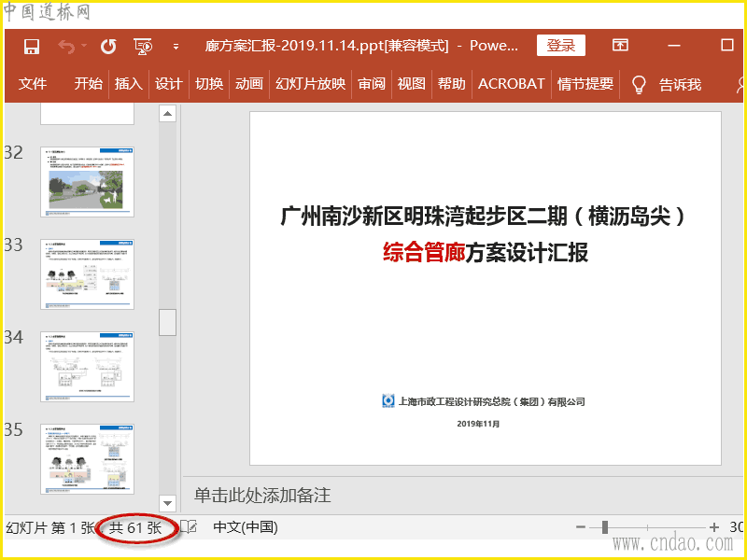Select slide 33 thumbnail
Screen dimensions: 747x560
tap(87, 273)
